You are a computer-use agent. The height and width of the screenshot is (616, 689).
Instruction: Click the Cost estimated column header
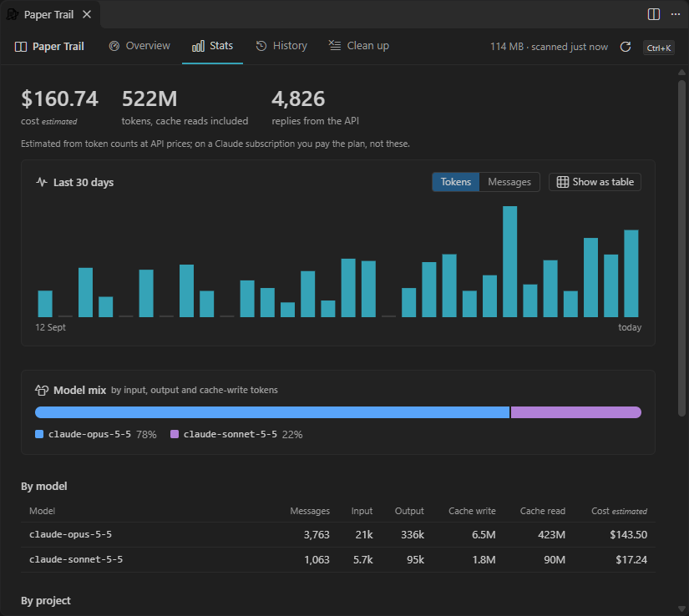click(x=619, y=511)
